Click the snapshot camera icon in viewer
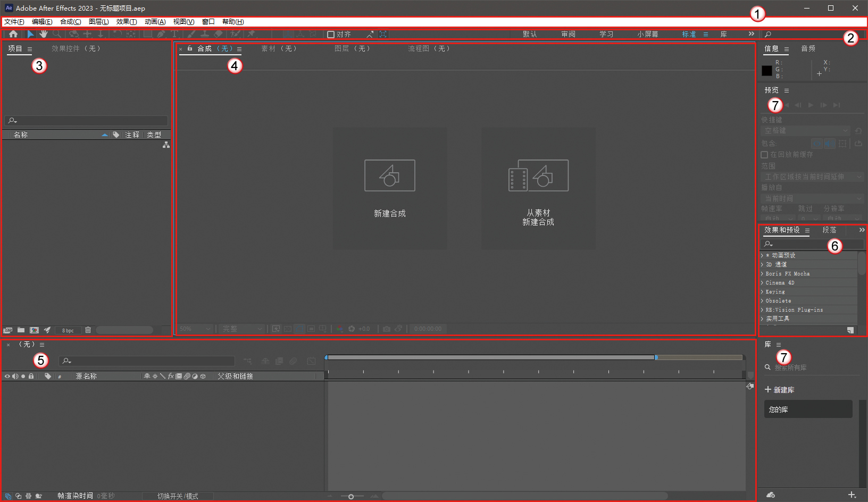 pyautogui.click(x=387, y=329)
